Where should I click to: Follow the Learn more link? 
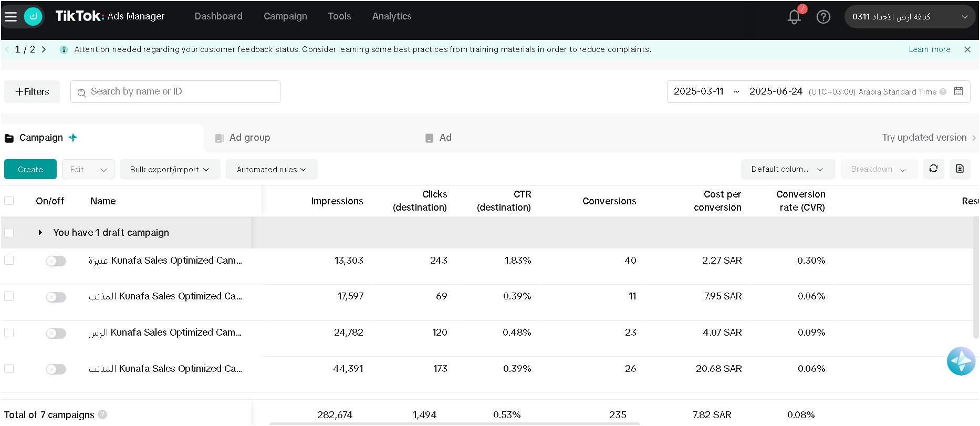coord(930,49)
